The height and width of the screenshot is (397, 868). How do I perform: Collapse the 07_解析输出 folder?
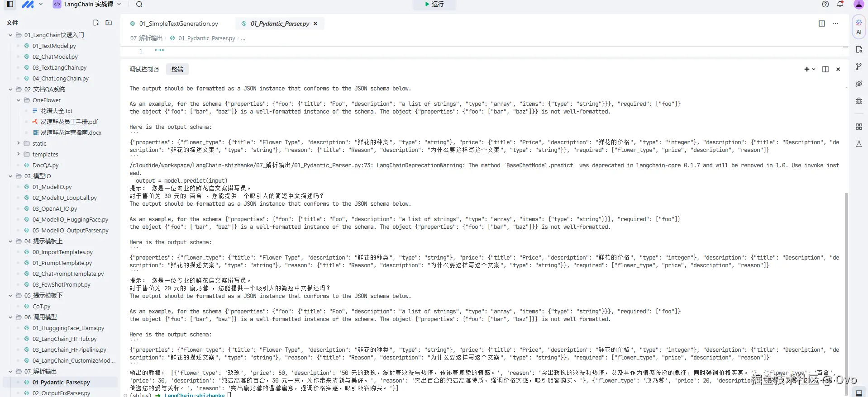[x=10, y=371]
